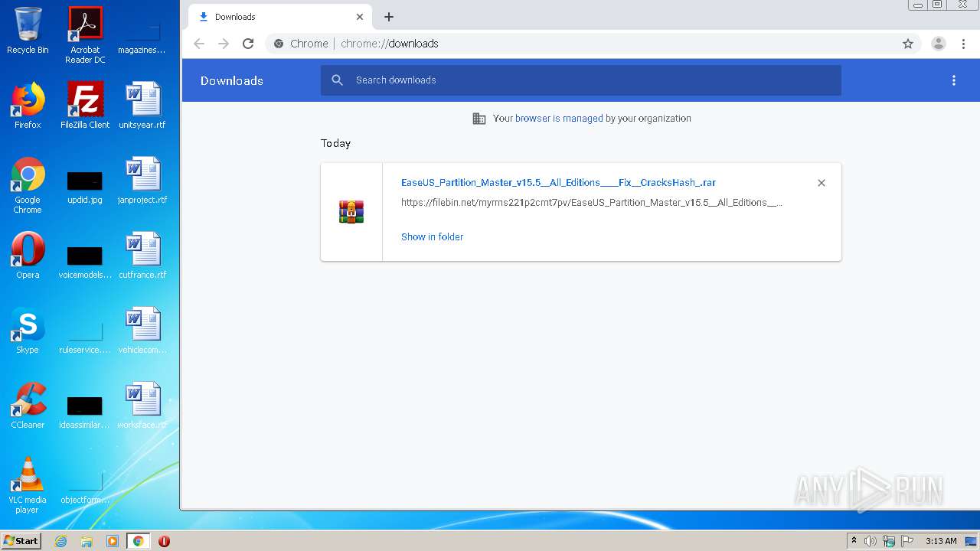Click the Chrome taskbar button
The width and height of the screenshot is (980, 551).
tap(138, 541)
